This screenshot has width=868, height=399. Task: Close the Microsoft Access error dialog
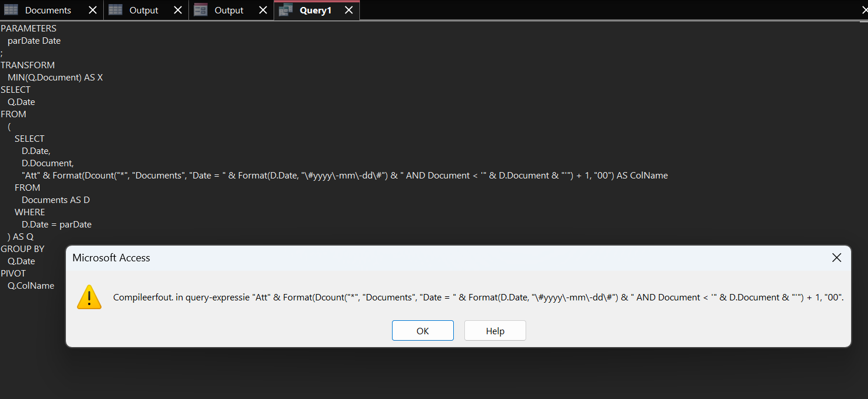click(x=836, y=258)
